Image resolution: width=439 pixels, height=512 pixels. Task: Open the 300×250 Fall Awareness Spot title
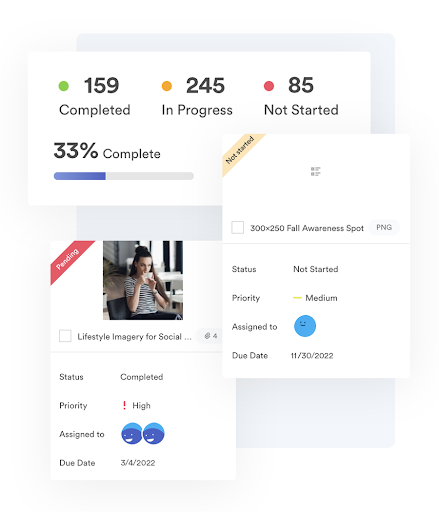[x=307, y=228]
